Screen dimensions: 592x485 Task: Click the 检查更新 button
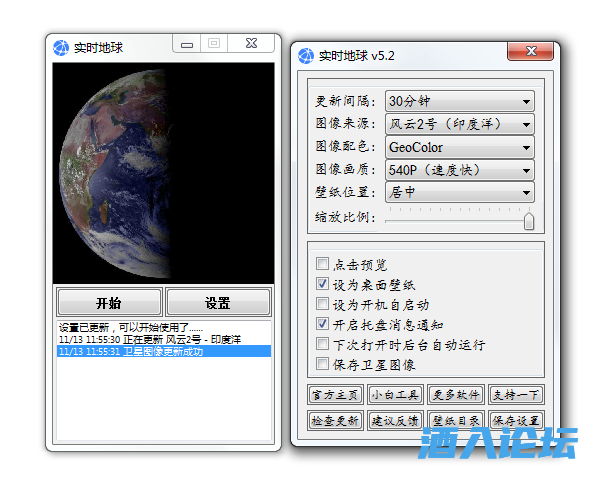335,420
